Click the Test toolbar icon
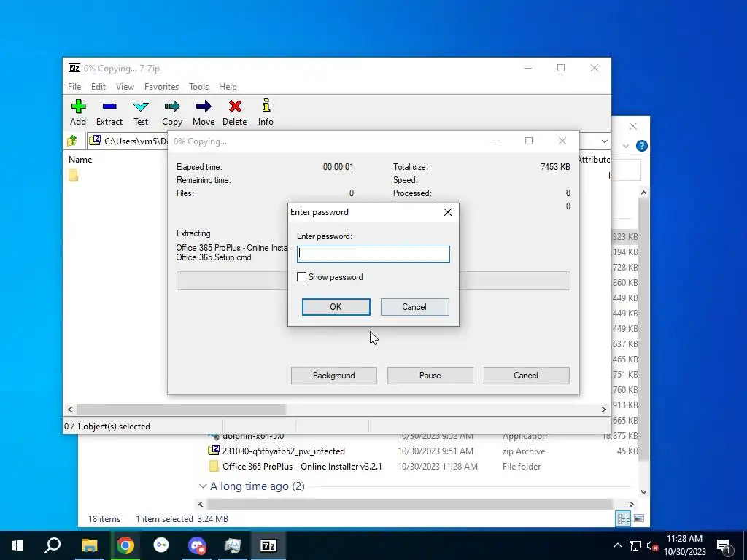The width and height of the screenshot is (747, 560). pyautogui.click(x=141, y=112)
